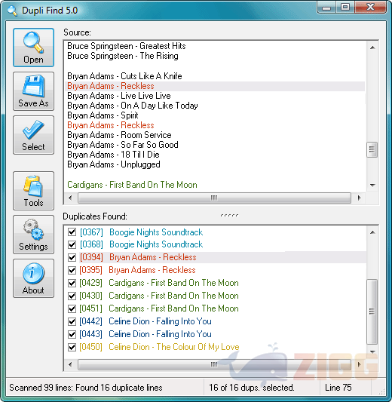This screenshot has height=402, width=392.
Task: Uncheck the [0442] Celine Dion Falling Into You checkbox
Action: pos(72,321)
